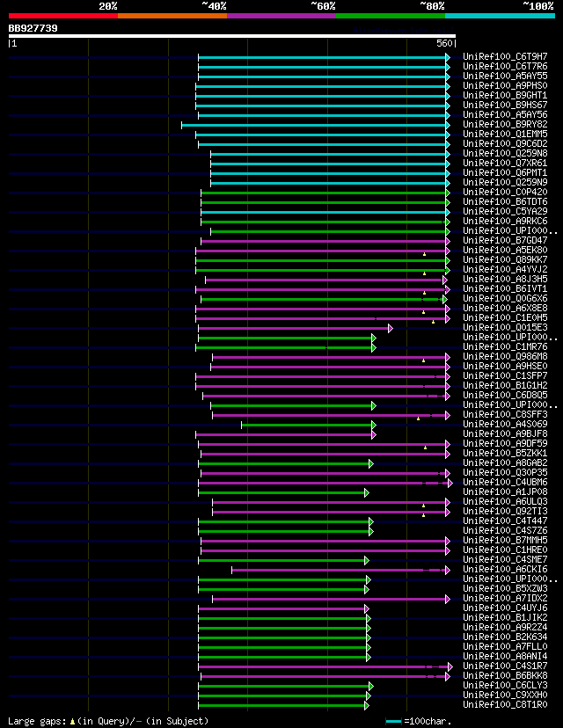
Task: Click the cyan 100char scale bar
Action: [393, 722]
